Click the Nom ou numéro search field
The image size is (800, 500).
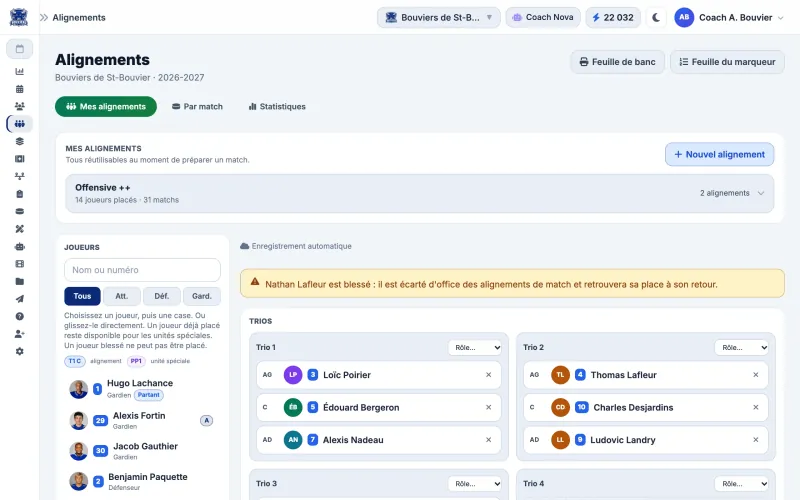142,270
